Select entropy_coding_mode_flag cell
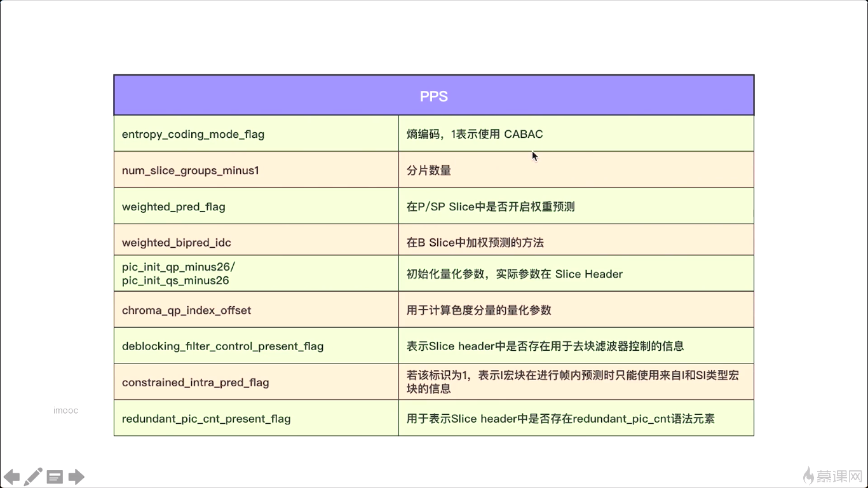Viewport: 868px width, 488px height. pos(256,133)
